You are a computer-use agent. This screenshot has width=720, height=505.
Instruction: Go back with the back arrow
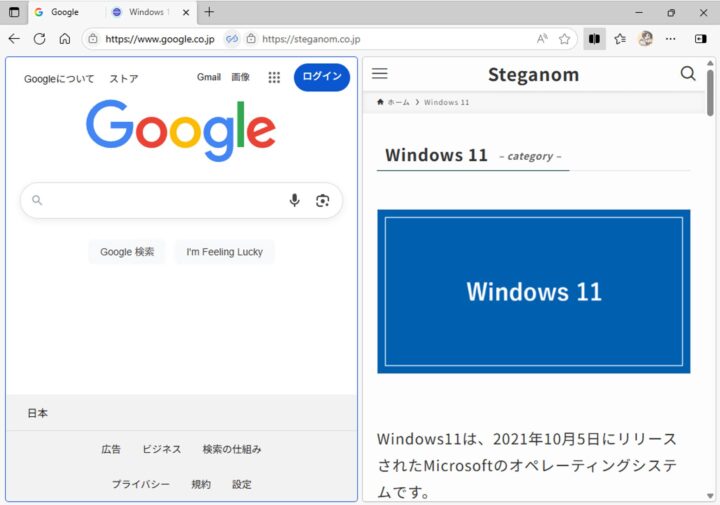tap(14, 39)
